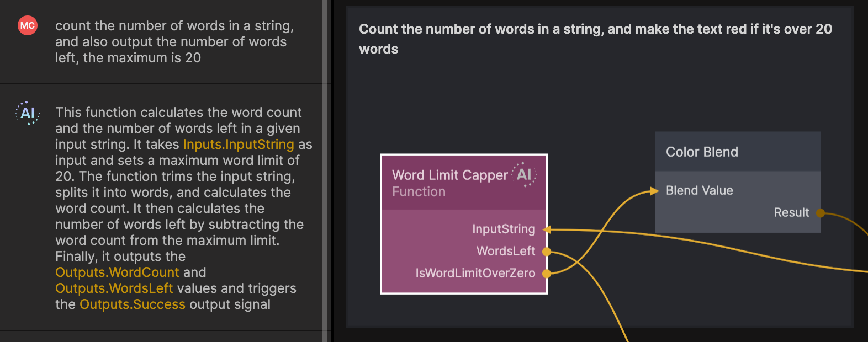The width and height of the screenshot is (868, 342).
Task: Click the IsWordLimitOverZero output port dot
Action: pos(546,274)
